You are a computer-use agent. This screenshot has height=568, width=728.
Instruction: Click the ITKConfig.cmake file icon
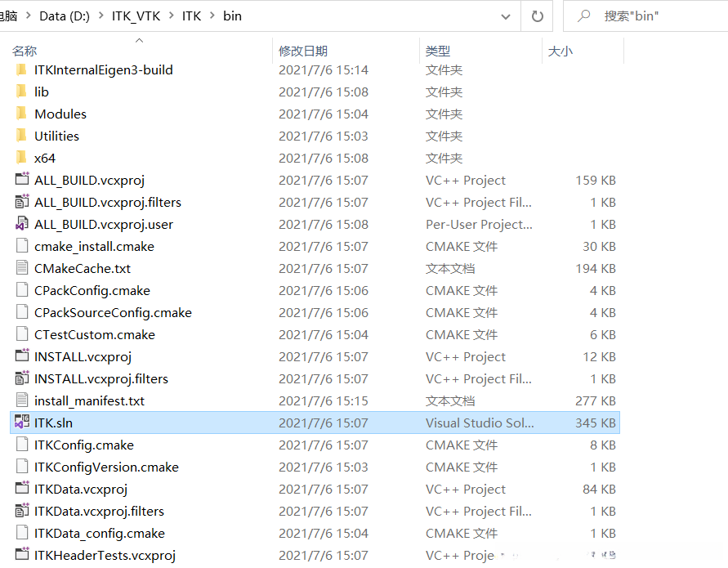click(x=22, y=445)
